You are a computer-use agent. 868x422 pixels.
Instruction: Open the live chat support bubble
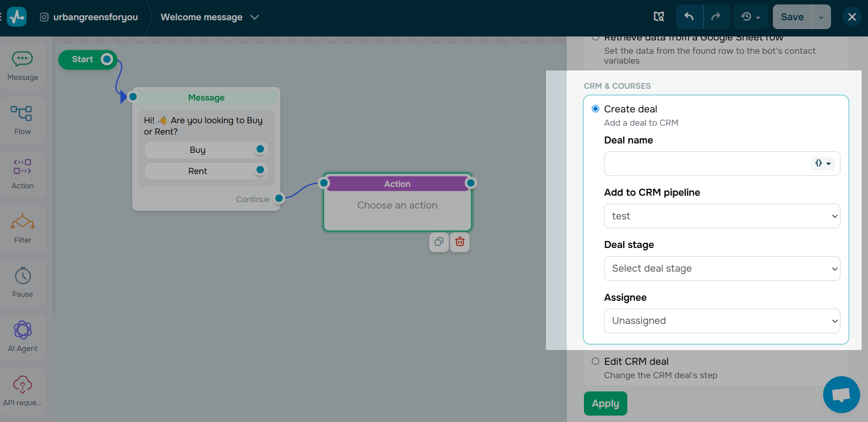click(841, 394)
